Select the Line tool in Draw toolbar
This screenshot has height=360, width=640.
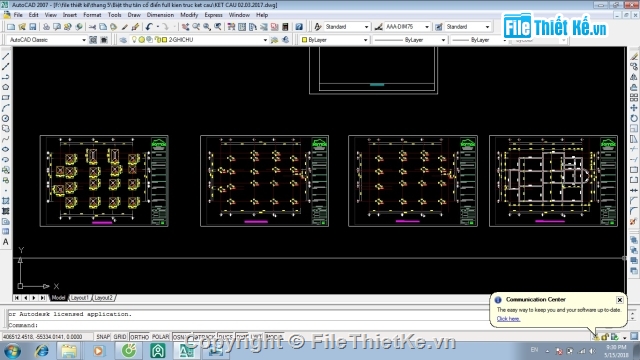point(6,56)
